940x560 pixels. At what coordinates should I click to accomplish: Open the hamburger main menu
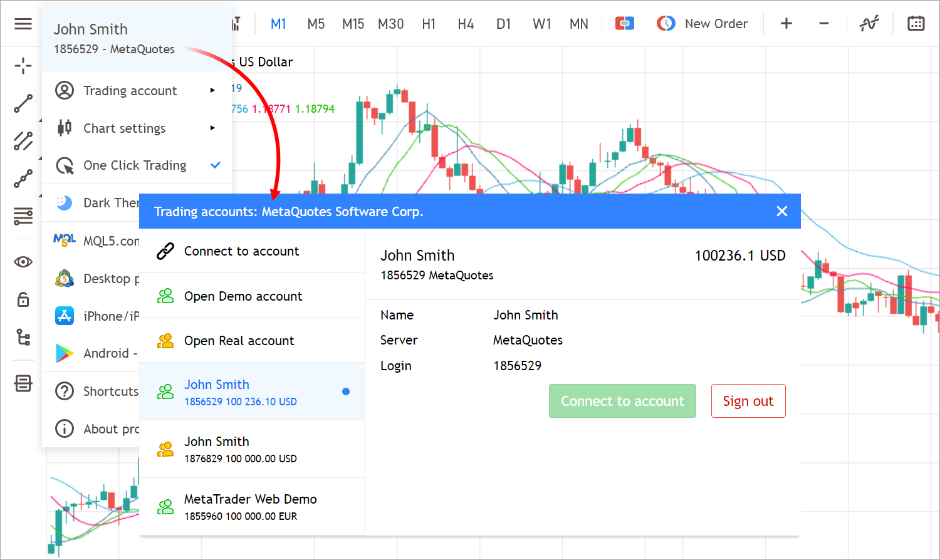(x=23, y=24)
